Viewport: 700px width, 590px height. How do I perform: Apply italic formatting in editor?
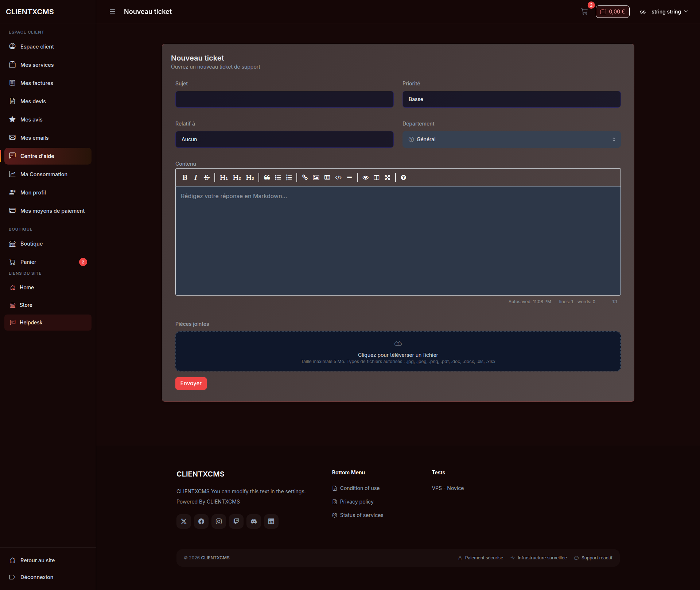point(196,178)
